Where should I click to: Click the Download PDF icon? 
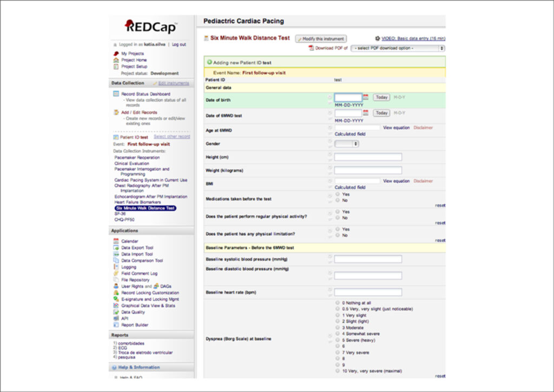311,48
